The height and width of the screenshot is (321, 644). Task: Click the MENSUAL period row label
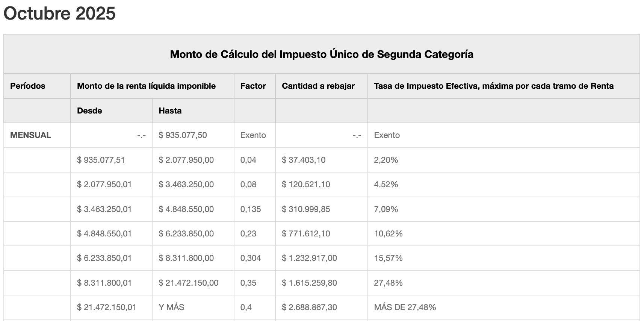pyautogui.click(x=30, y=135)
